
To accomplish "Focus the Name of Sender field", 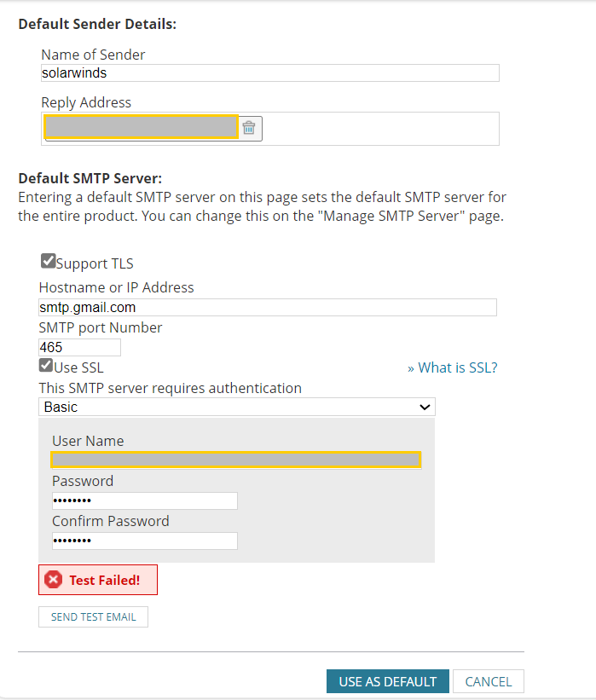I will (270, 72).
